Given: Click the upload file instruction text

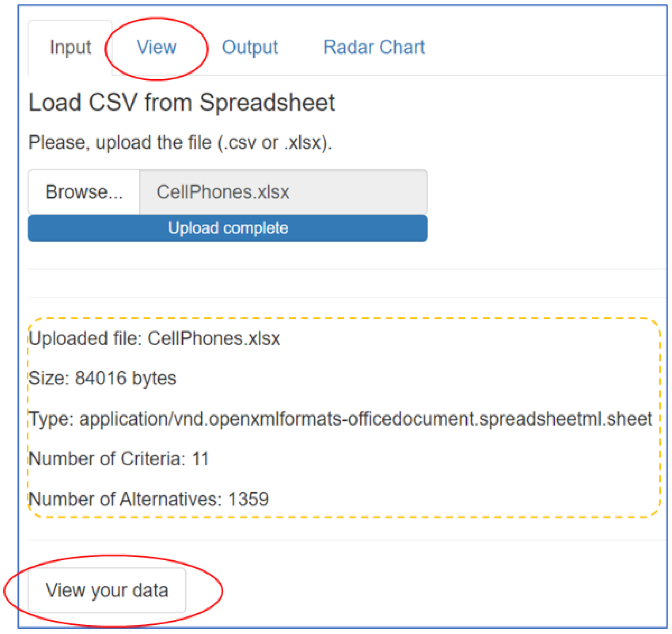Looking at the screenshot, I should tap(180, 142).
